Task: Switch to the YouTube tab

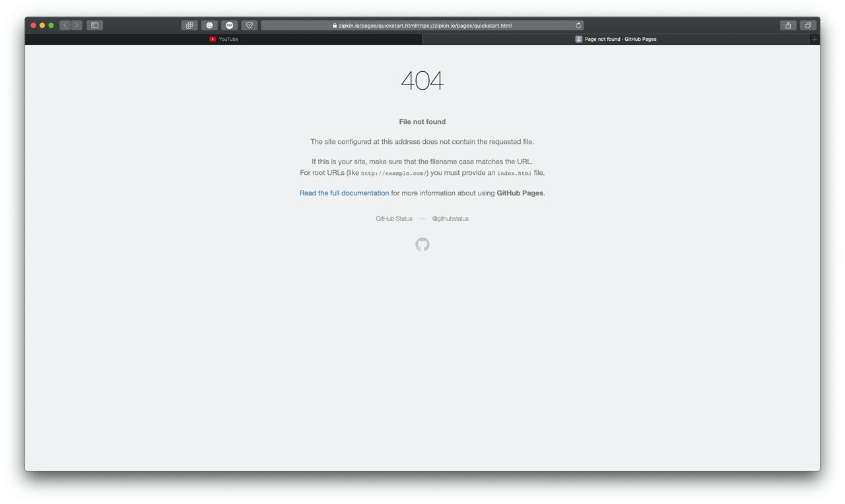Action: (x=223, y=39)
